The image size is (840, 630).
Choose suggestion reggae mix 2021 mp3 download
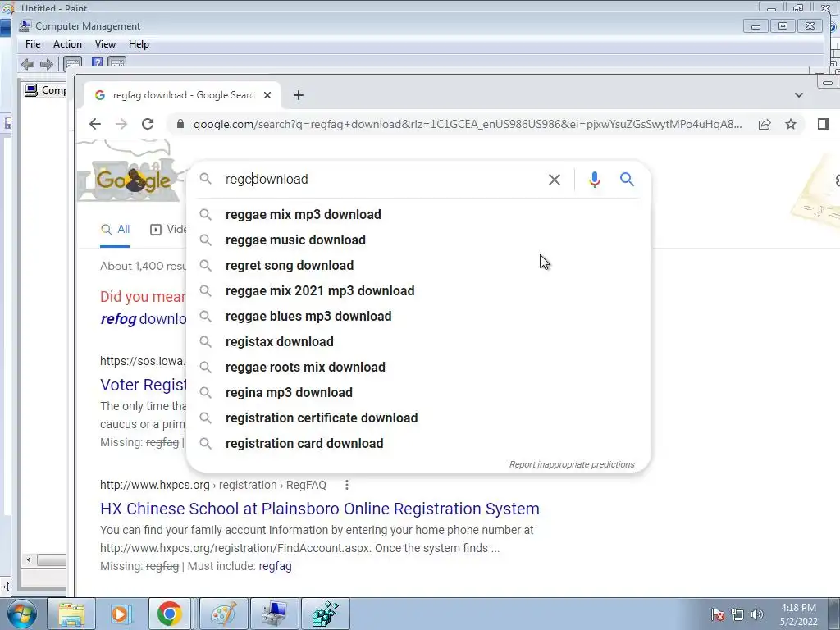tap(418, 291)
